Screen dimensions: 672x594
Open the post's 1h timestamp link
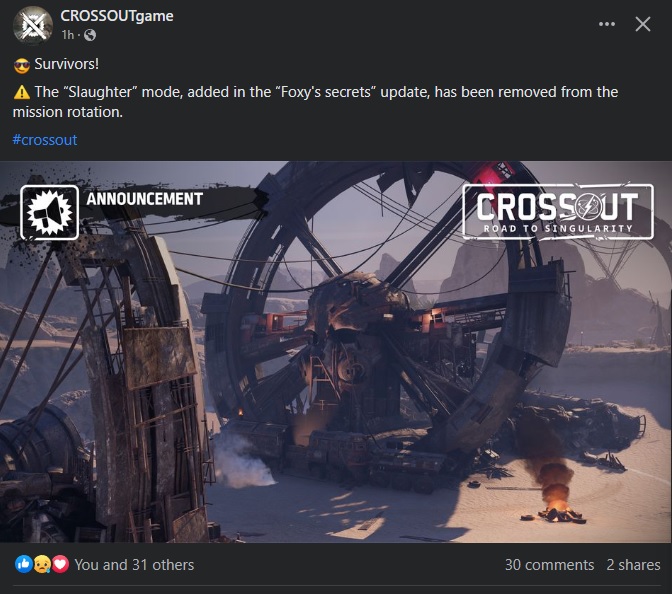68,35
